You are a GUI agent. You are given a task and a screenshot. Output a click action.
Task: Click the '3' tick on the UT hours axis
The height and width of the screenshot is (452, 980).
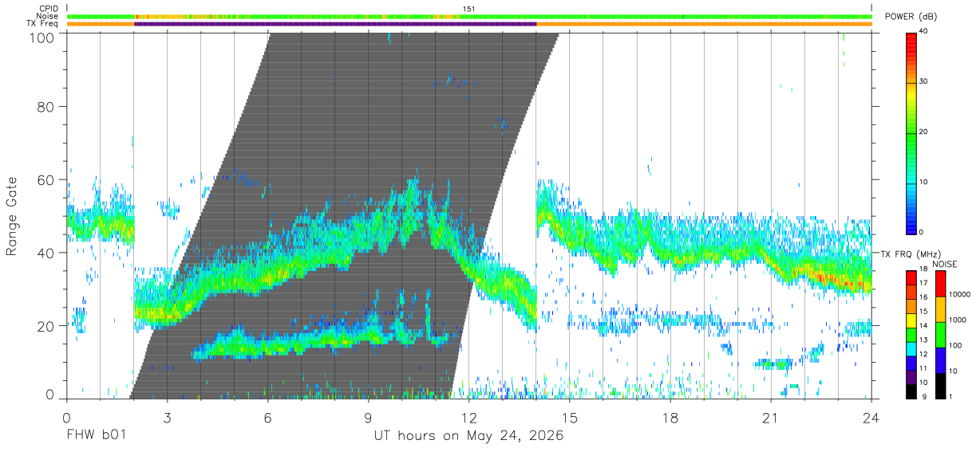click(x=168, y=416)
